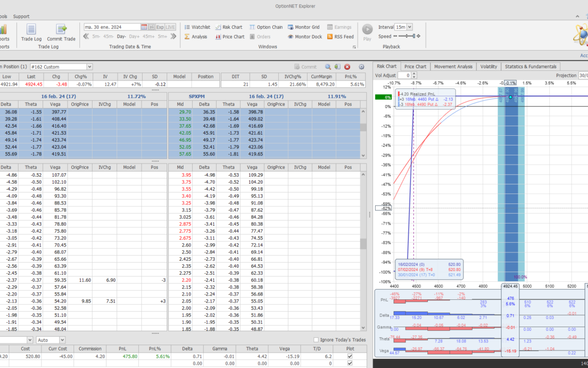Step forward with the Day+ button
Image resolution: width=588 pixels, height=368 pixels.
pyautogui.click(x=134, y=37)
